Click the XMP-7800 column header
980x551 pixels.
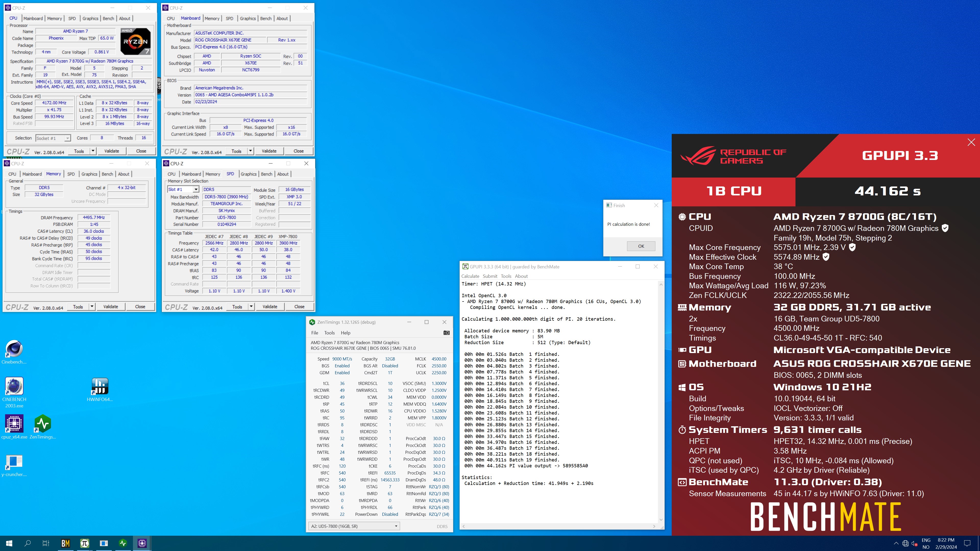pyautogui.click(x=288, y=236)
